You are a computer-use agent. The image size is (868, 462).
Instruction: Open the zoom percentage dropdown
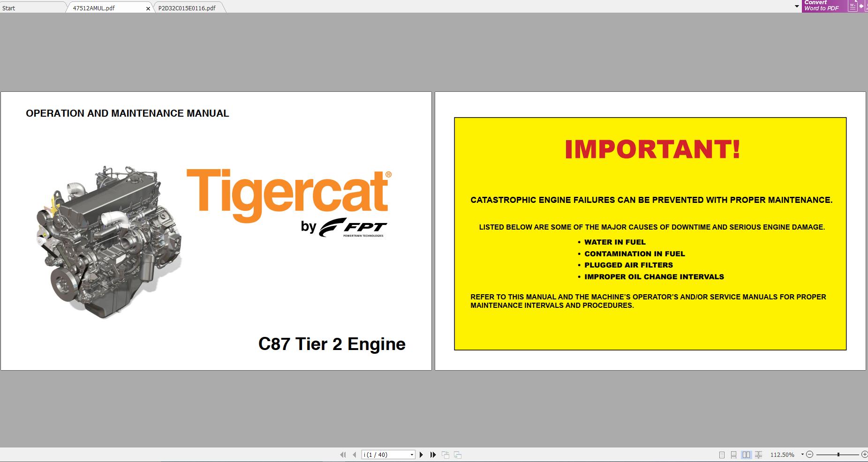(802, 454)
